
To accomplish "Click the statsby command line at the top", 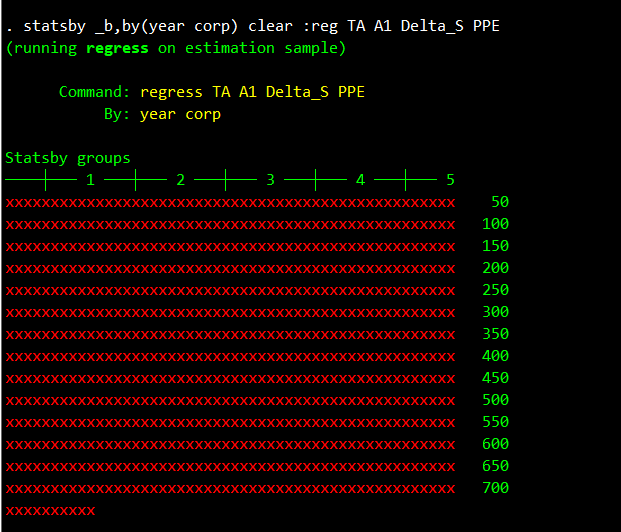I will 253,26.
